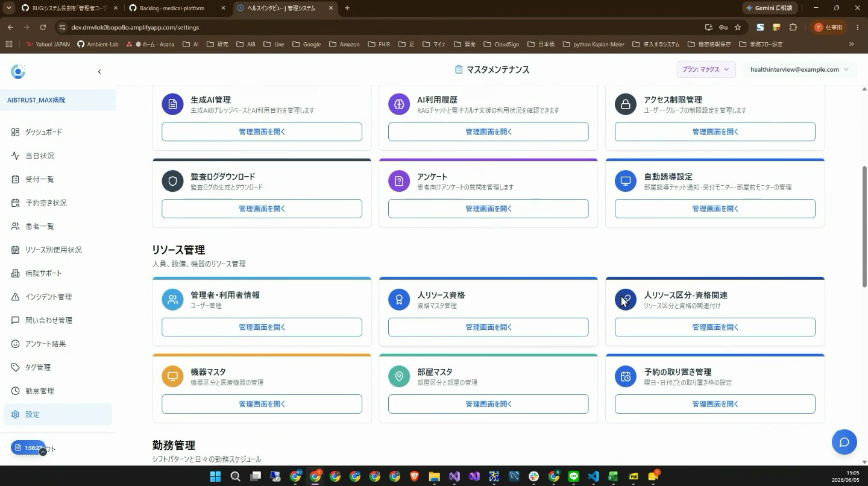Click 管理画面を開く under 機器マスタ
Screen dimensions: 868x486
pos(262,404)
